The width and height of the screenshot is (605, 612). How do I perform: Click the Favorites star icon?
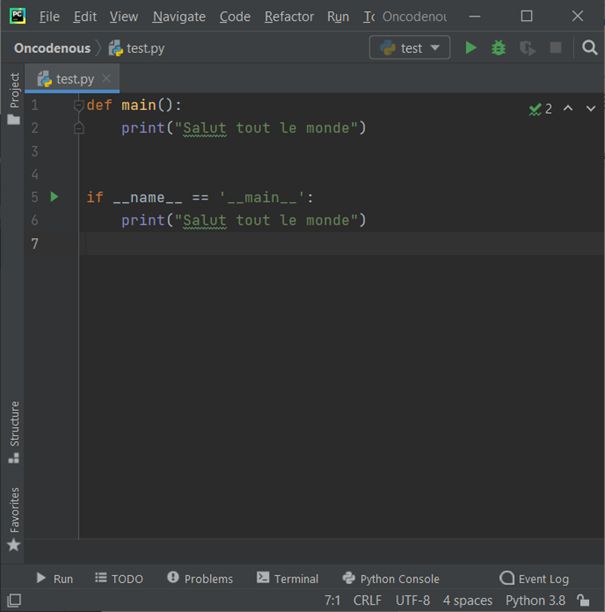[x=14, y=544]
